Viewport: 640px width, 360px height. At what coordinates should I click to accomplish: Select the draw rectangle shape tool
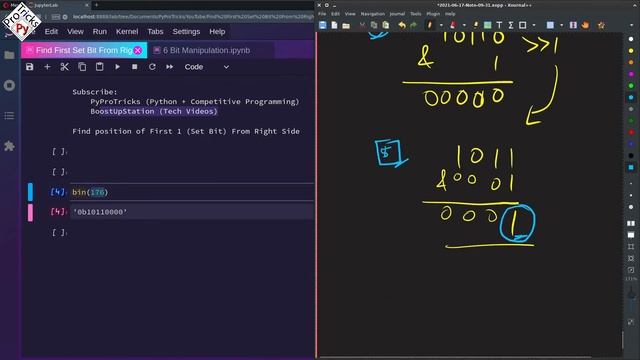(x=522, y=25)
